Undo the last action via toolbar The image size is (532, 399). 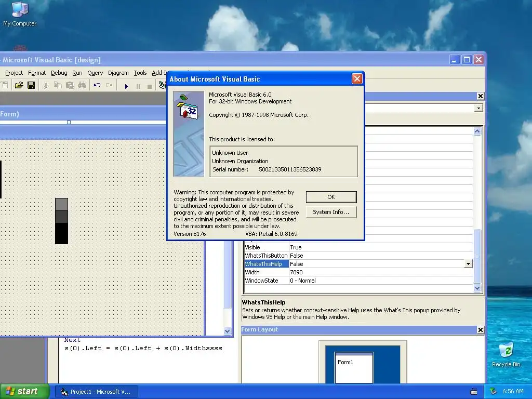(97, 86)
